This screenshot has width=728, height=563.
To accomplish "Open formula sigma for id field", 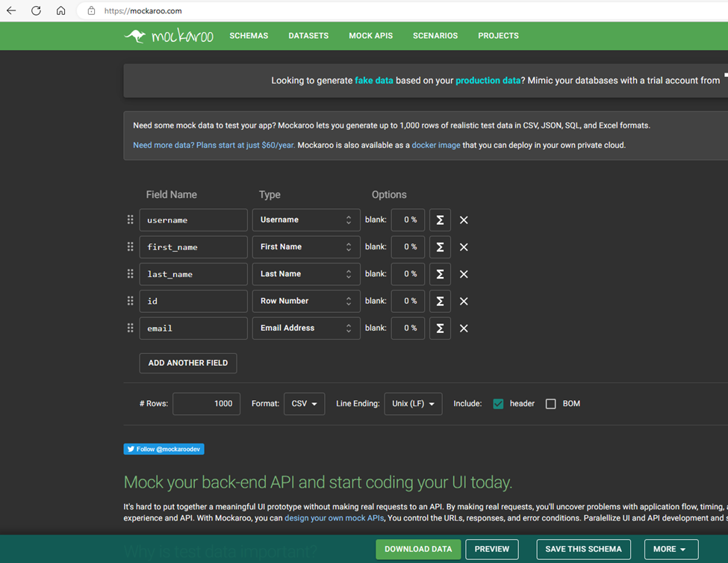I will (440, 301).
